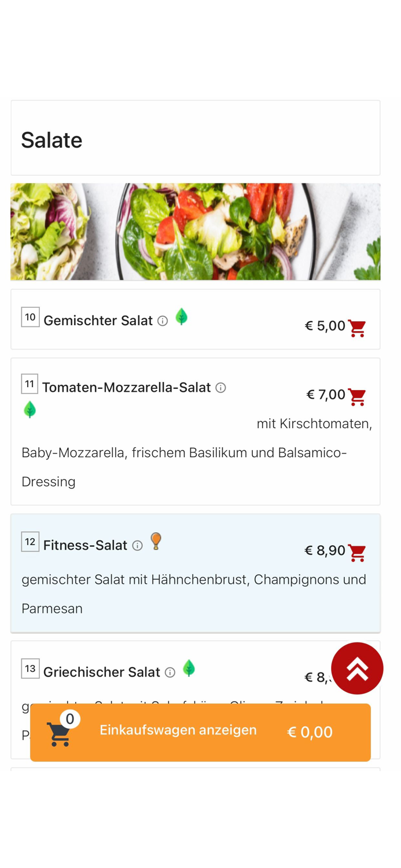Show product info for Fitness-Salat
This screenshot has width=401, height=868.
click(137, 546)
